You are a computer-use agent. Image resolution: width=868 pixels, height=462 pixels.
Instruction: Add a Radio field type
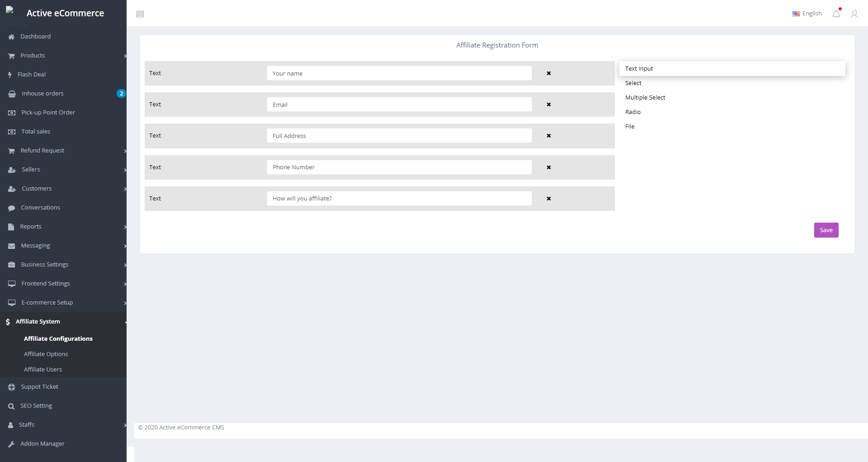point(632,112)
